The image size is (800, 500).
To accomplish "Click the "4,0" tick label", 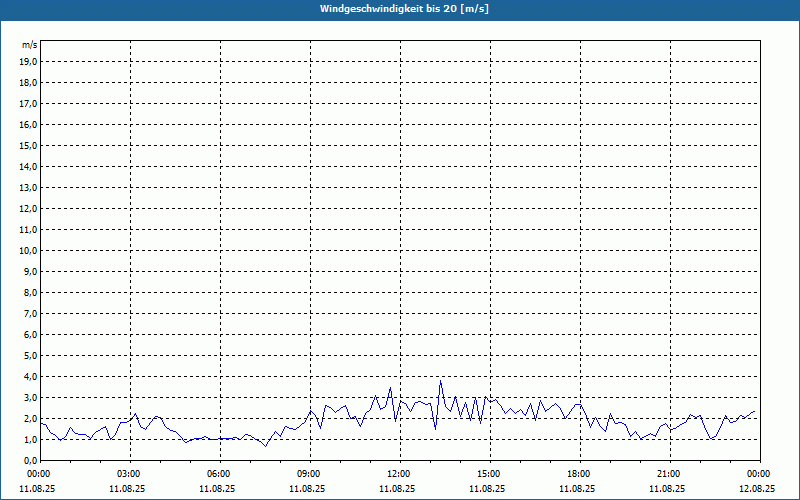I will point(31,377).
